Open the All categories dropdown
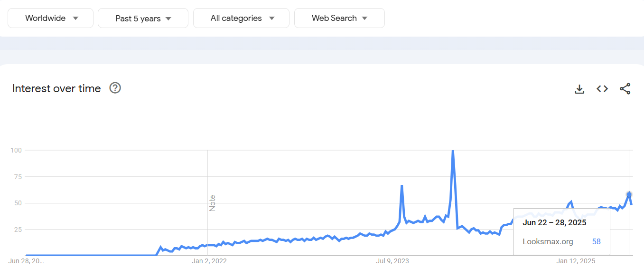 tap(241, 18)
